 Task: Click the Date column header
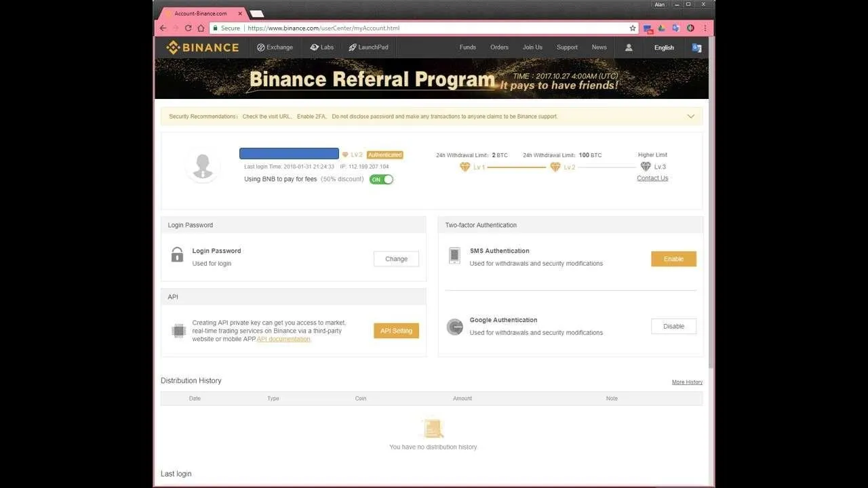pos(195,399)
